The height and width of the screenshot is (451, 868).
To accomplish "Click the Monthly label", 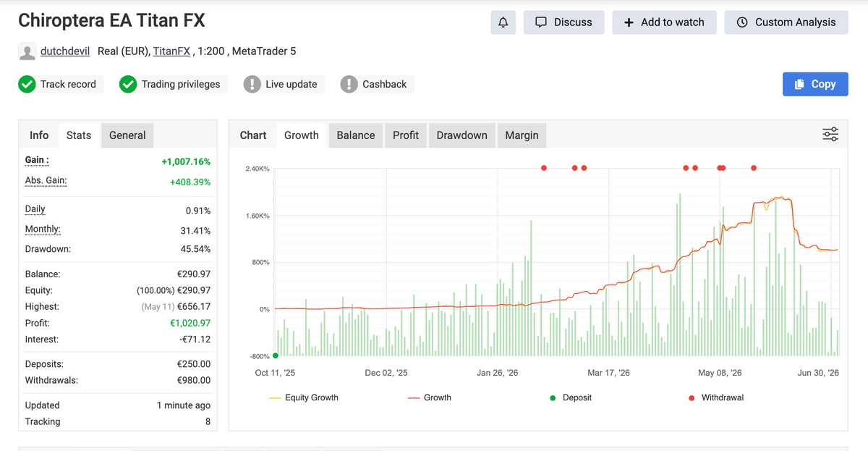I will click(43, 229).
